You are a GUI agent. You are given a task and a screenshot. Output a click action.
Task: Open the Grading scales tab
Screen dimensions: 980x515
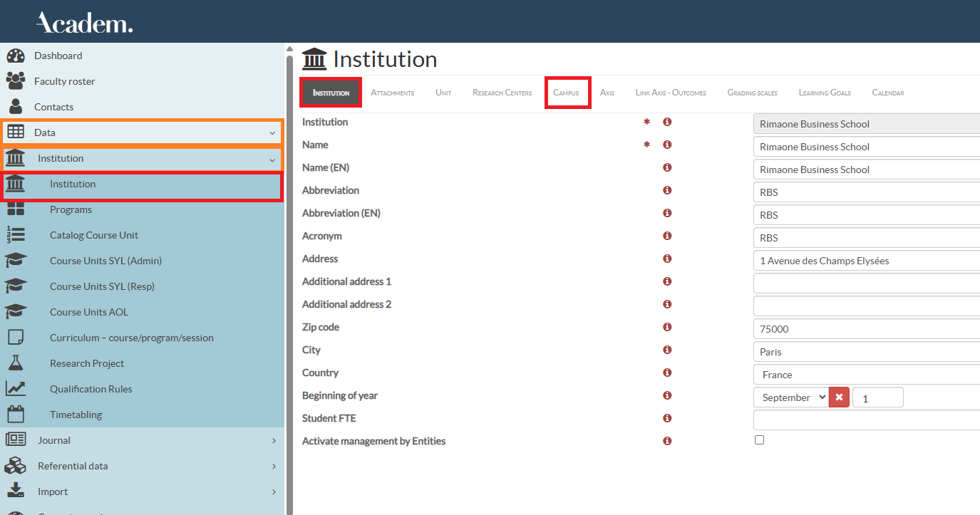click(752, 93)
